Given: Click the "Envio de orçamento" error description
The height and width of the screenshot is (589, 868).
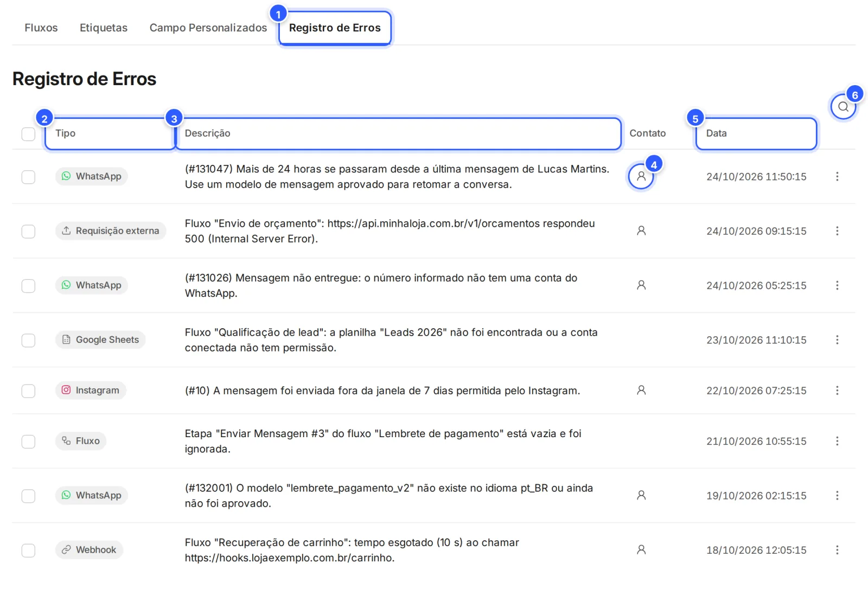Looking at the screenshot, I should pos(390,231).
